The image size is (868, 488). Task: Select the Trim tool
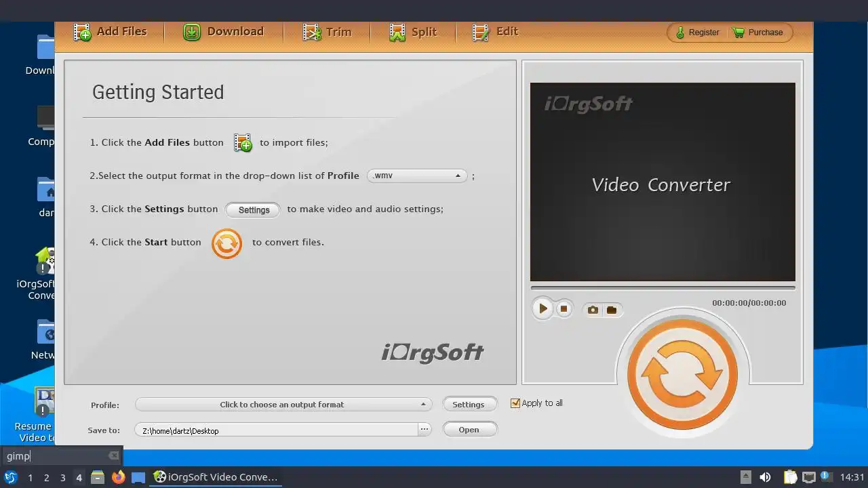[x=328, y=32]
